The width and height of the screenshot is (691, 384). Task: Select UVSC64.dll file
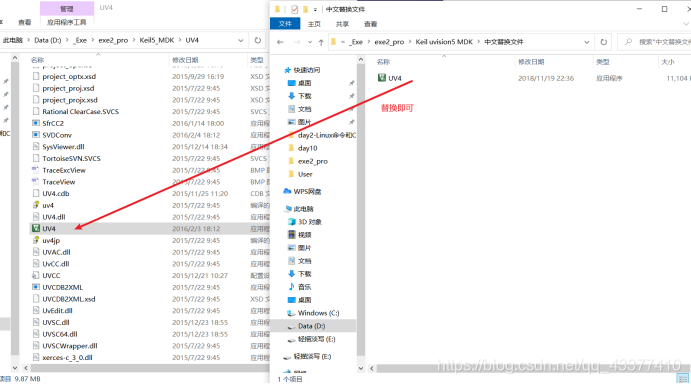59,334
